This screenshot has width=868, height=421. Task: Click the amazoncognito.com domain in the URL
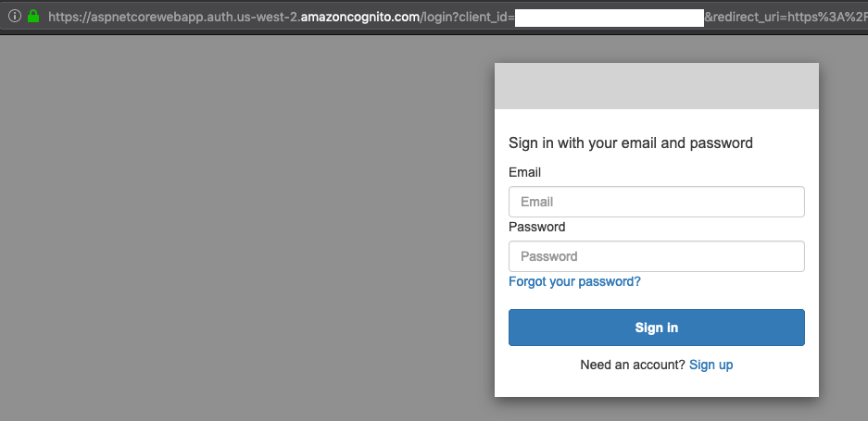point(359,18)
